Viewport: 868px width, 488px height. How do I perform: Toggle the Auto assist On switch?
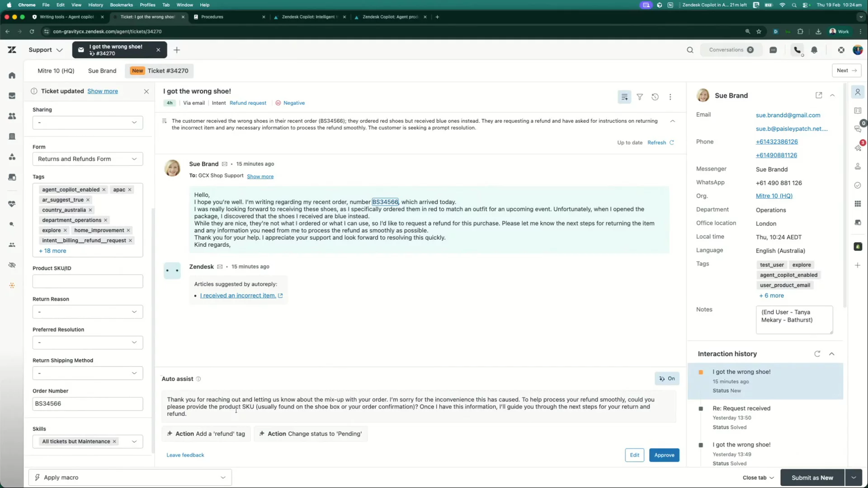click(667, 379)
